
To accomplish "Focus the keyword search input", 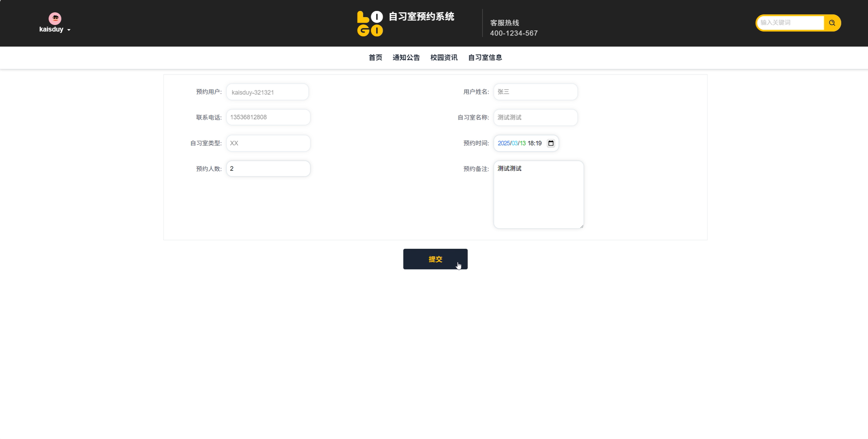I will [x=790, y=23].
